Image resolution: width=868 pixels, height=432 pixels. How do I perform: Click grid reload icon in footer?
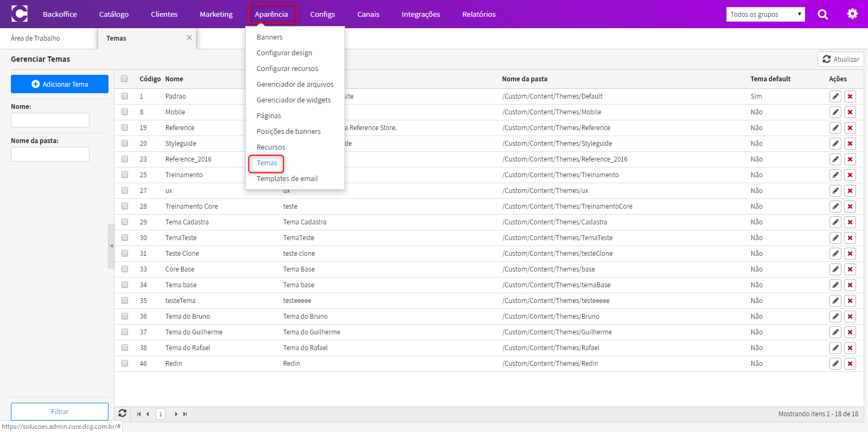point(123,413)
